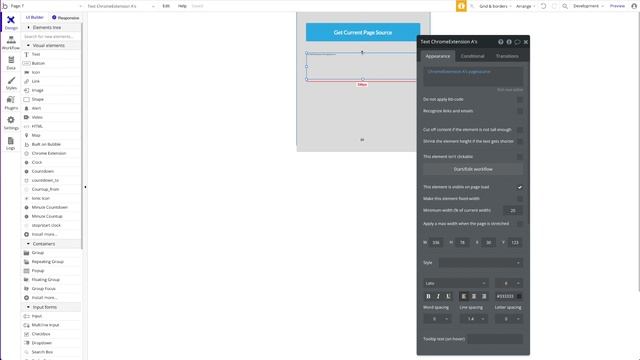640x360 pixels.
Task: Open the Style dropdown
Action: tap(480, 262)
